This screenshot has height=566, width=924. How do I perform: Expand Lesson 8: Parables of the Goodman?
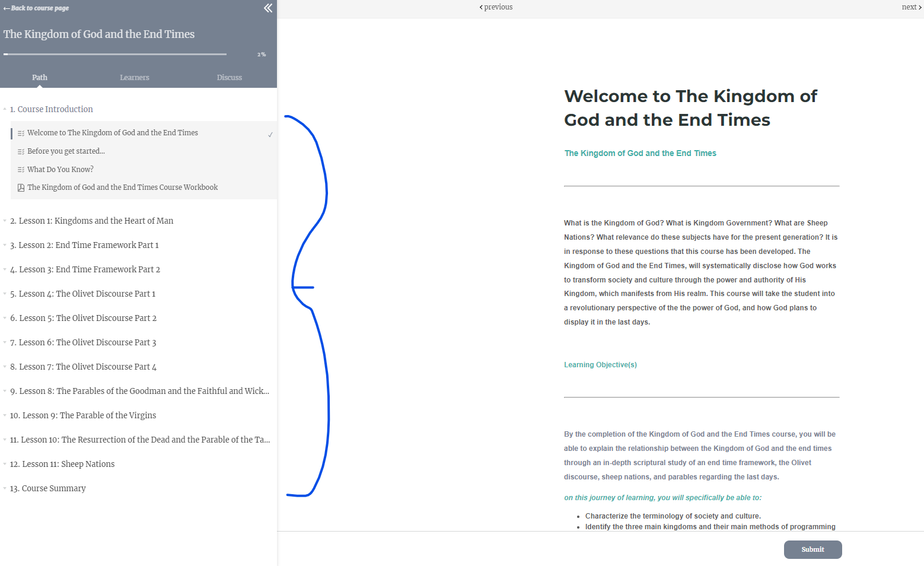5,391
